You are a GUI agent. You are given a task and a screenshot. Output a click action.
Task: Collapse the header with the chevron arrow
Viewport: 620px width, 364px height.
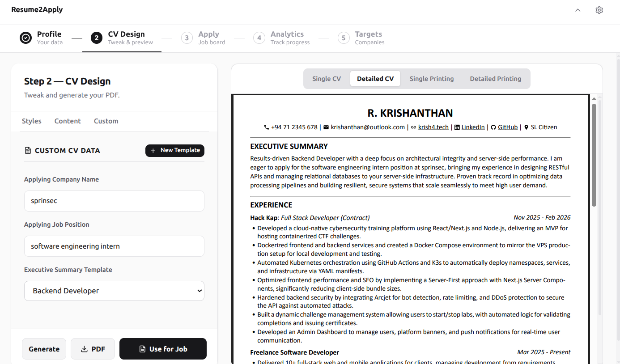pos(578,9)
